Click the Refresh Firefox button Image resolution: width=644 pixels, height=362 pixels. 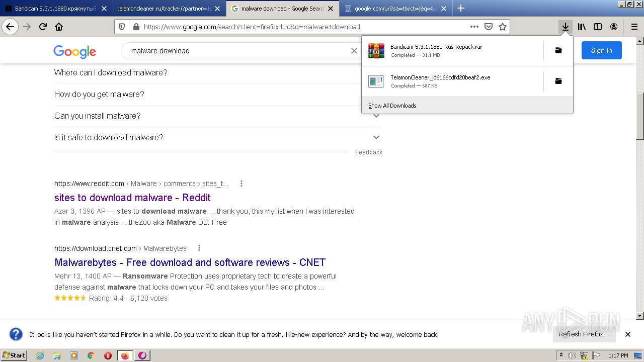coord(584,334)
